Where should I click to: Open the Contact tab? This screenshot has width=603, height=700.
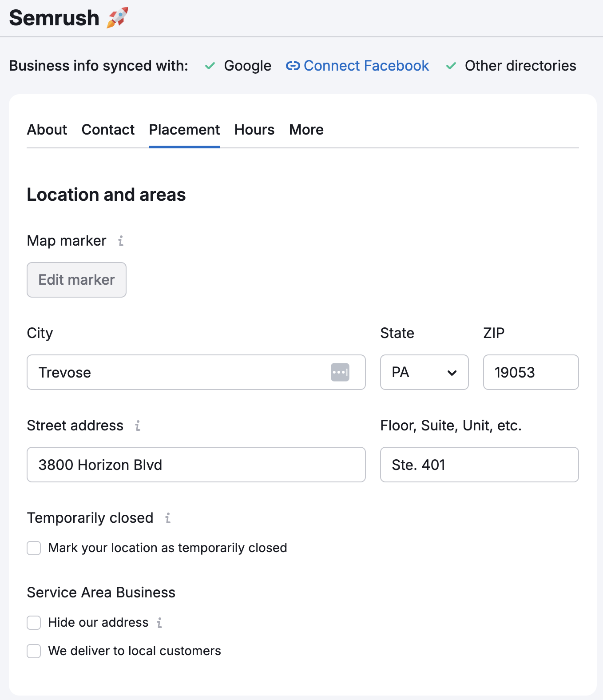[x=108, y=130]
